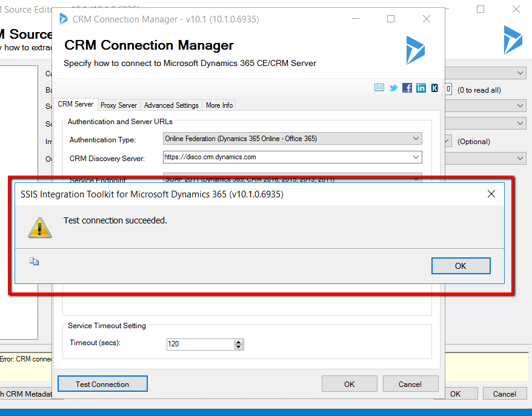Open the Facebook icon link
The height and width of the screenshot is (416, 532).
(x=407, y=88)
